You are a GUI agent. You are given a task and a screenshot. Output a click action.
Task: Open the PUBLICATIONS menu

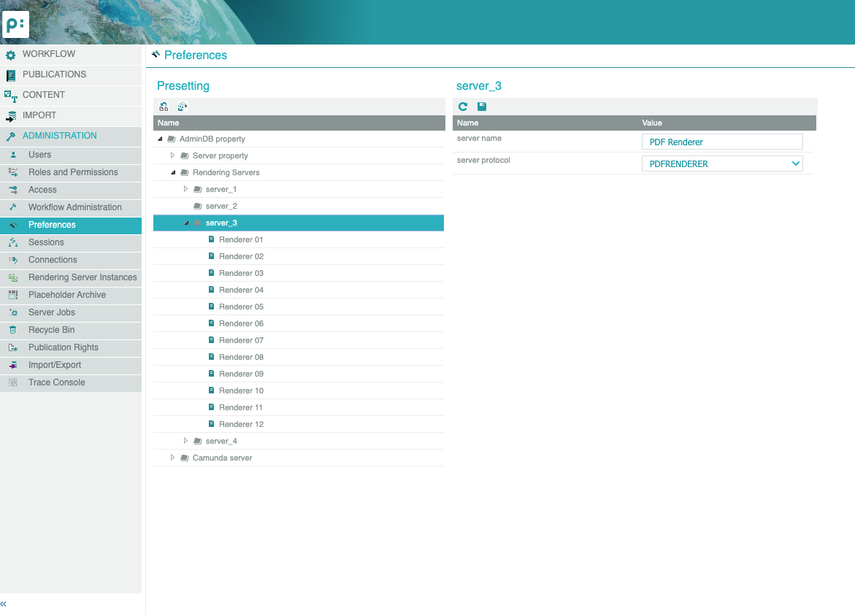point(54,74)
